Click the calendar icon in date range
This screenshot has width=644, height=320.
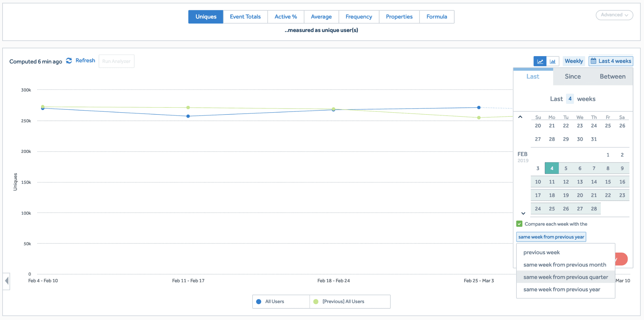(x=593, y=61)
